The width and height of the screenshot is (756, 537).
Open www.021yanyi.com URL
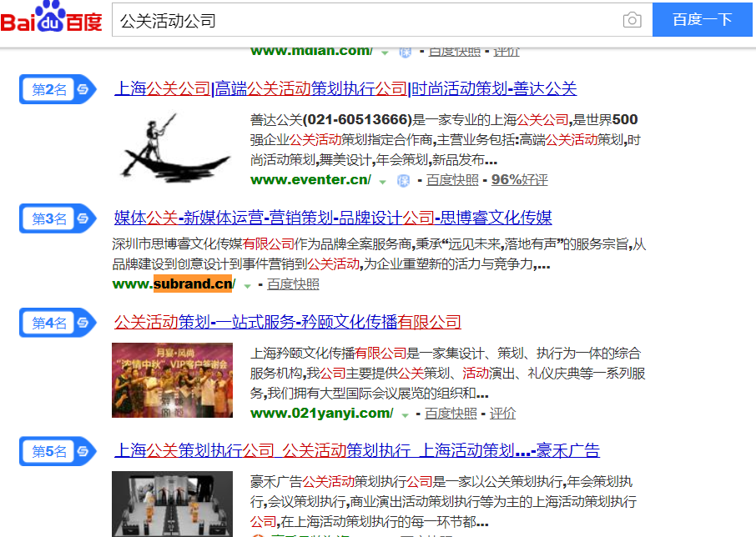pyautogui.click(x=321, y=414)
